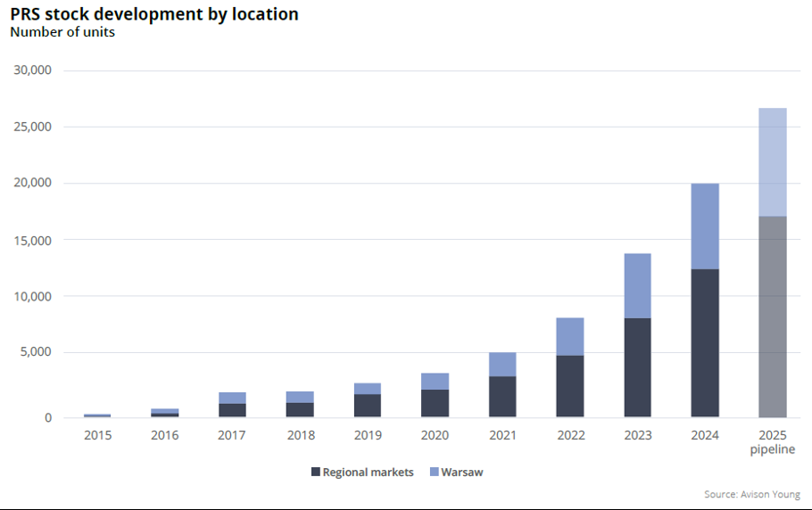Image resolution: width=812 pixels, height=510 pixels.
Task: Select the 2024 Warsaw bar segment
Action: pyautogui.click(x=705, y=226)
